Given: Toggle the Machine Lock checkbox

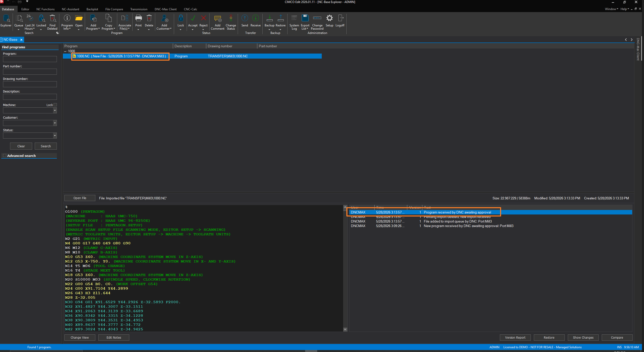Looking at the screenshot, I should coord(55,105).
